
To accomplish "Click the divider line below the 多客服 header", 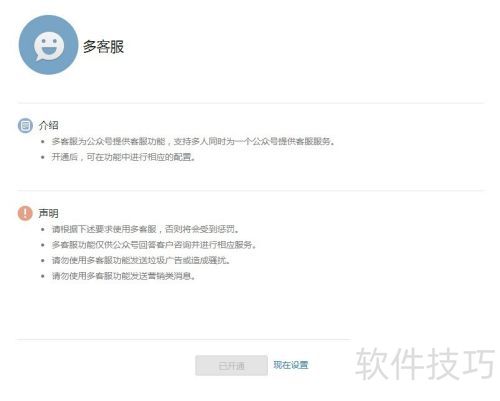I will 251,103.
